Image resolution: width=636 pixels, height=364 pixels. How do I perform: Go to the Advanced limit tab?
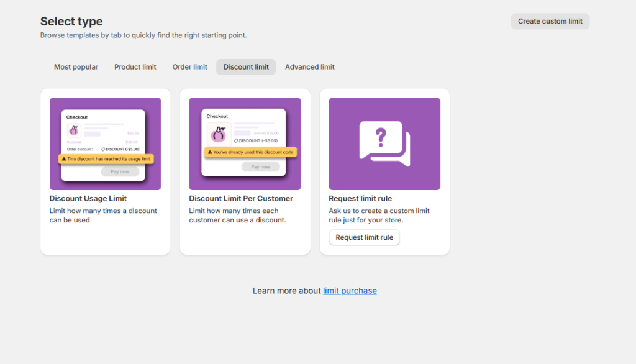coord(309,67)
